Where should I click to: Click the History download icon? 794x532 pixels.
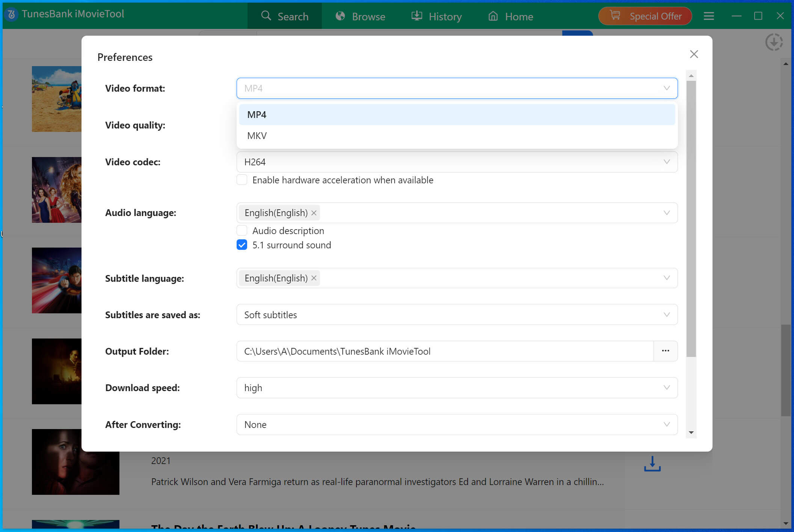point(417,16)
